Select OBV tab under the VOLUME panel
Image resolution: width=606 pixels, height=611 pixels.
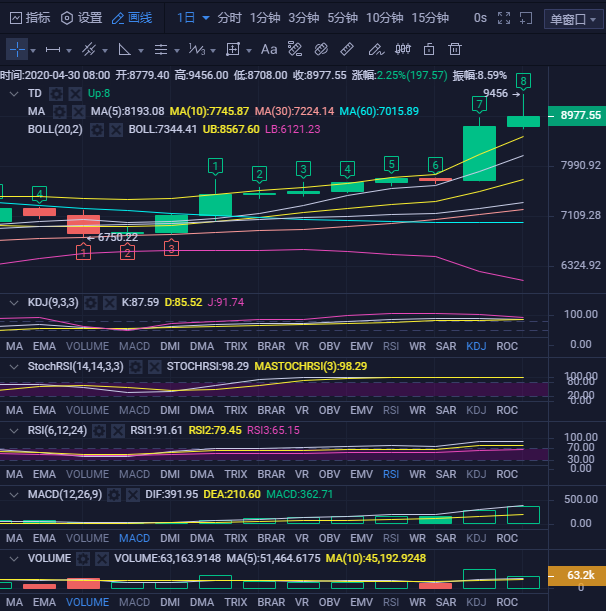point(329,602)
